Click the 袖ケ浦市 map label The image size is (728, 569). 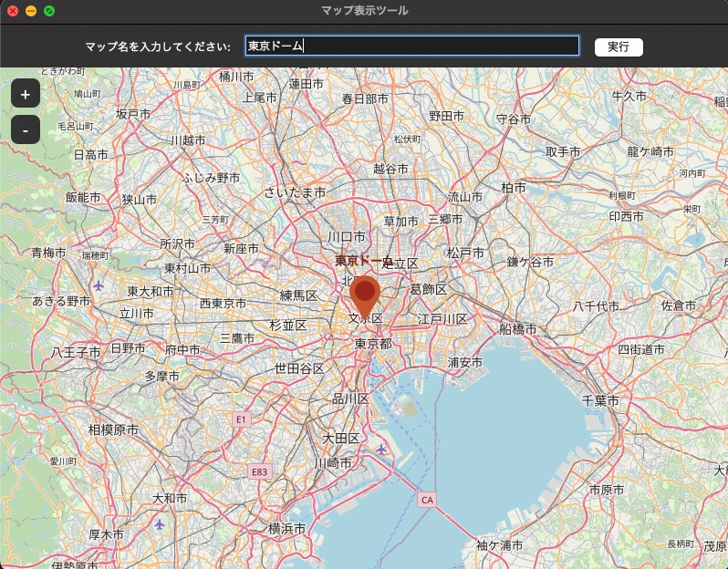point(500,545)
